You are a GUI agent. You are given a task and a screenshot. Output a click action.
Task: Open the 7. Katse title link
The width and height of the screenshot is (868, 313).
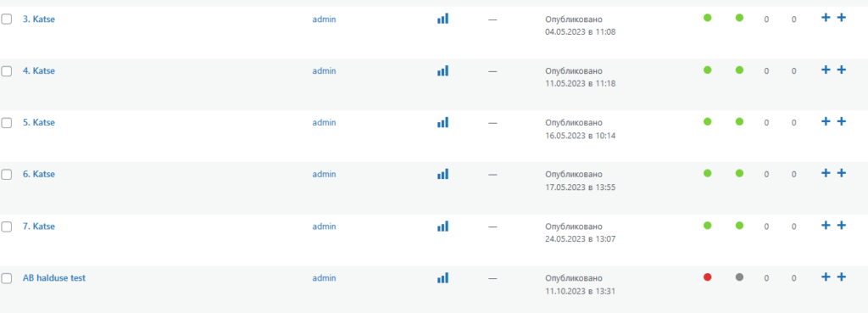point(39,226)
